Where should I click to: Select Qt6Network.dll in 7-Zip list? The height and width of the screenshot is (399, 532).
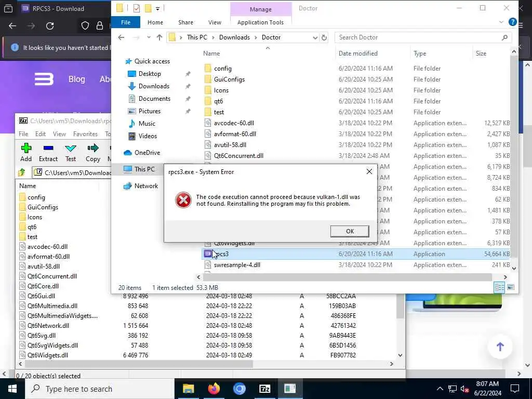point(48,326)
